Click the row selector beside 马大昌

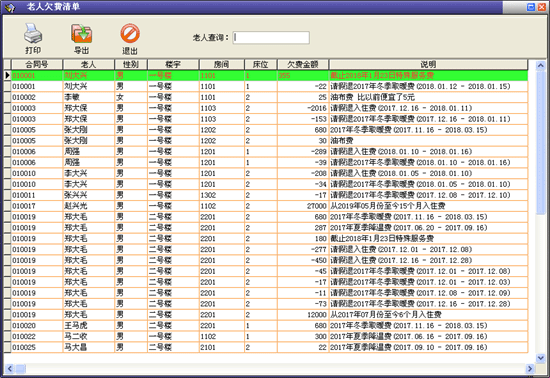point(7,347)
